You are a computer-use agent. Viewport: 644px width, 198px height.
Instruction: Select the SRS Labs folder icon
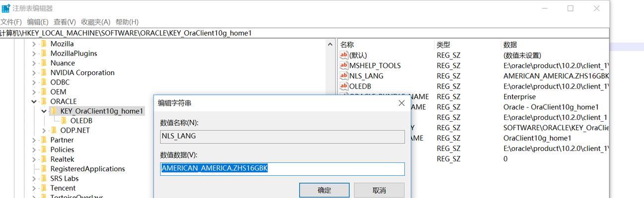(44, 178)
